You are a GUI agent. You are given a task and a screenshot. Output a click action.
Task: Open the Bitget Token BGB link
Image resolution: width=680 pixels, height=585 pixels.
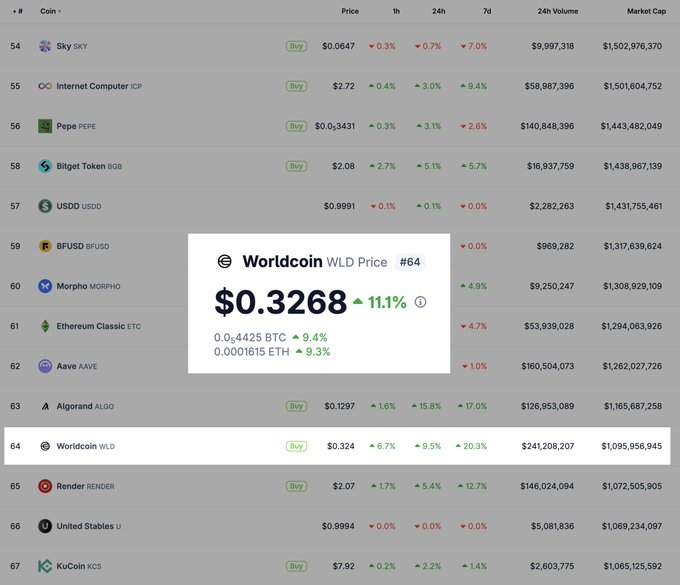click(89, 166)
